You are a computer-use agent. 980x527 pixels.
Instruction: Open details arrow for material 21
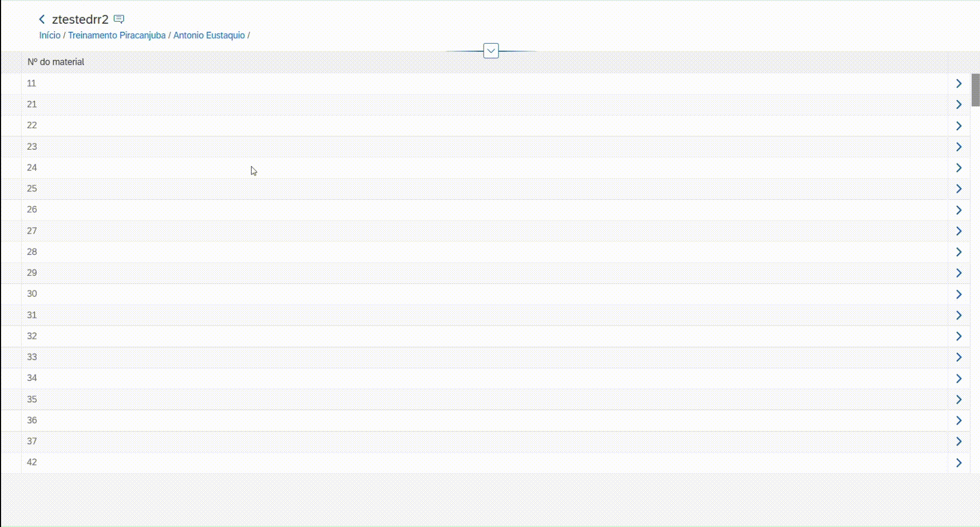tap(958, 105)
